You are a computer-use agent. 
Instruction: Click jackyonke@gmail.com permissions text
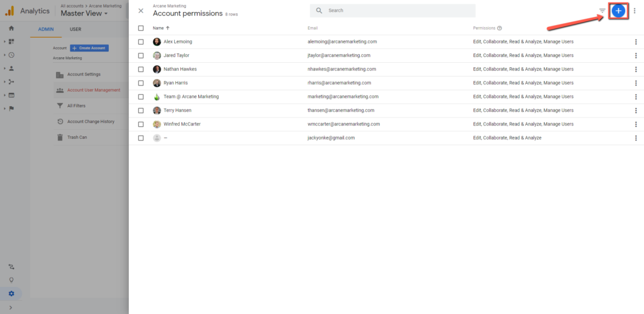(508, 138)
